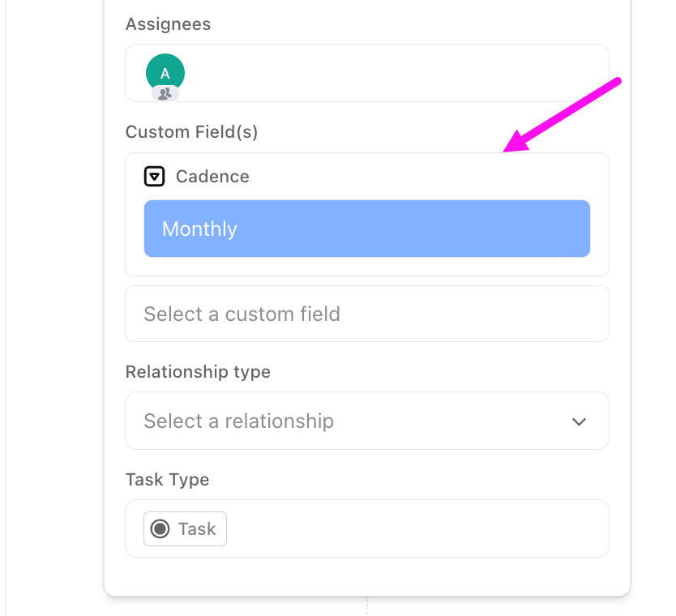Click the green 'A' assignee avatar

point(165,73)
